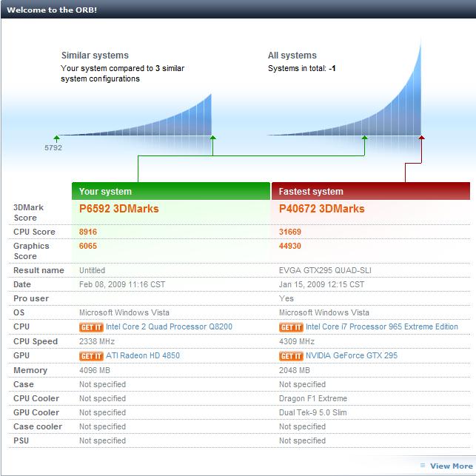Click Pro user value Yes
The width and height of the screenshot is (476, 476).
[286, 298]
